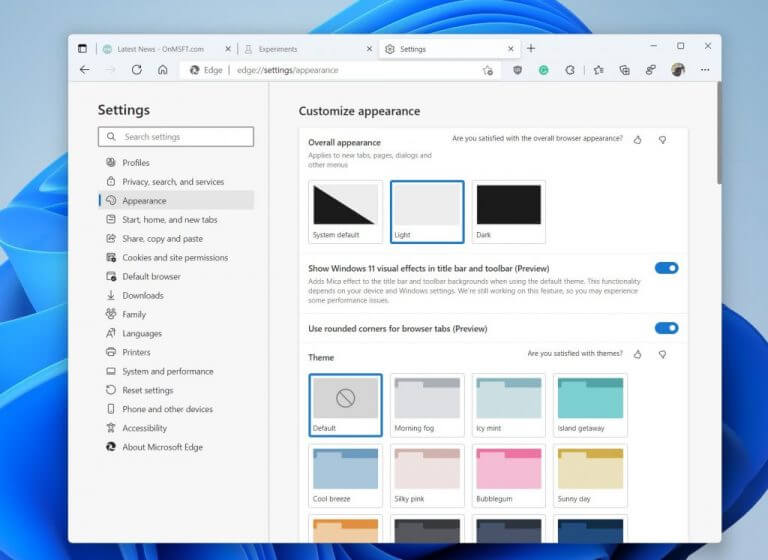Select the Morning fog theme

point(427,405)
